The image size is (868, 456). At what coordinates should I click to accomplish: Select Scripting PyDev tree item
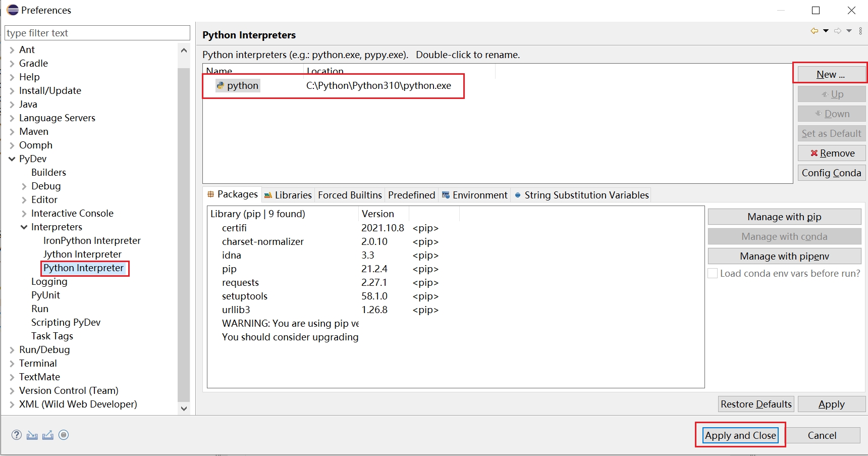(x=66, y=323)
